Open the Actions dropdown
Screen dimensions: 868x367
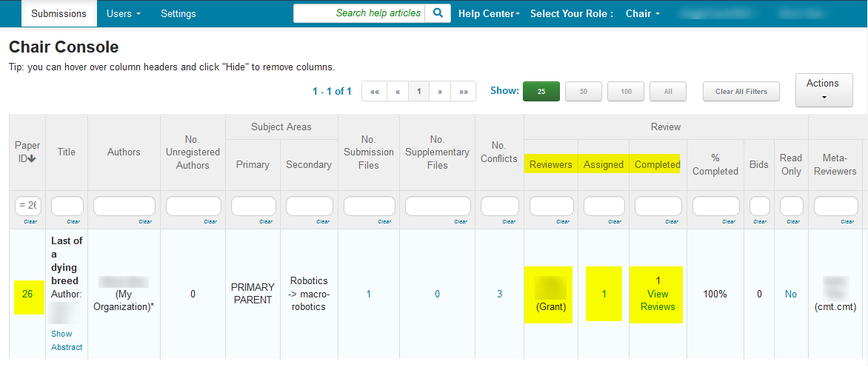pyautogui.click(x=824, y=90)
